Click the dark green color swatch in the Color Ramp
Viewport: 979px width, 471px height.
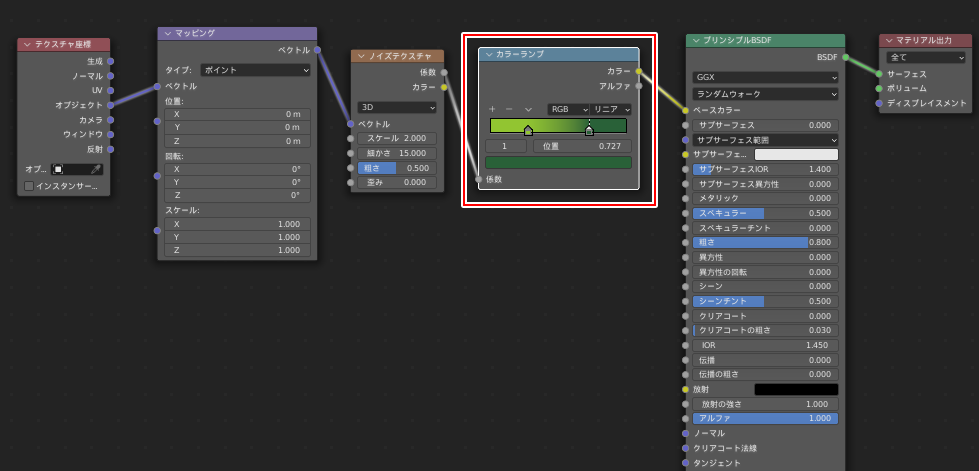click(558, 162)
